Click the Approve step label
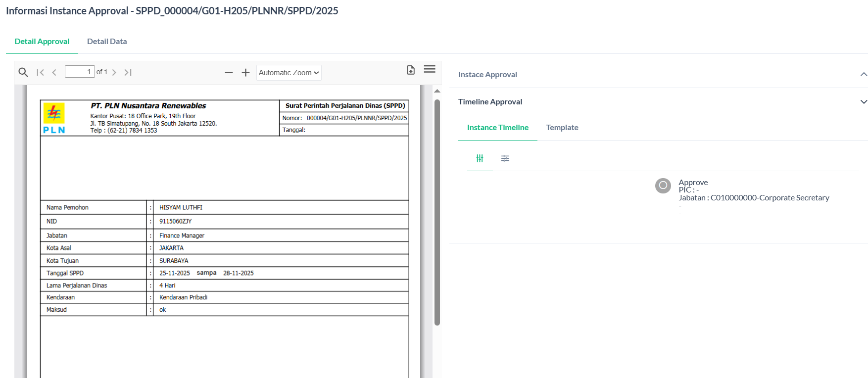Screen dimensions: 868x378 (x=693, y=183)
